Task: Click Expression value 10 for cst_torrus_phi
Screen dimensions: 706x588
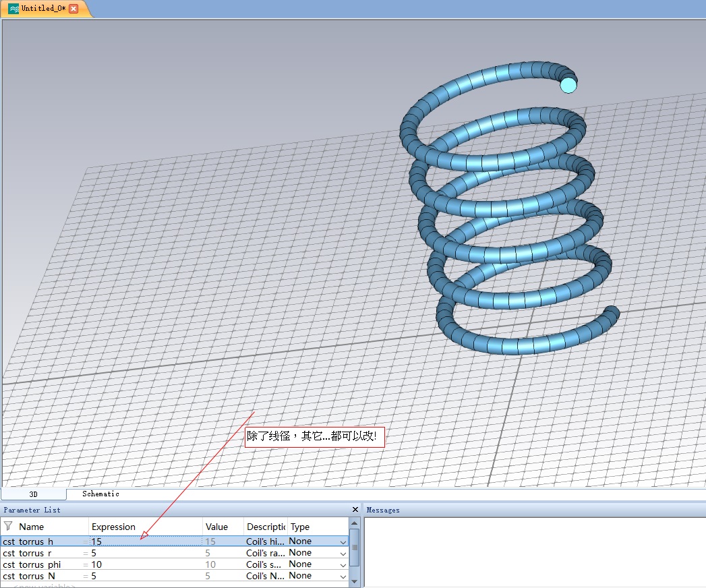Action: tap(97, 564)
